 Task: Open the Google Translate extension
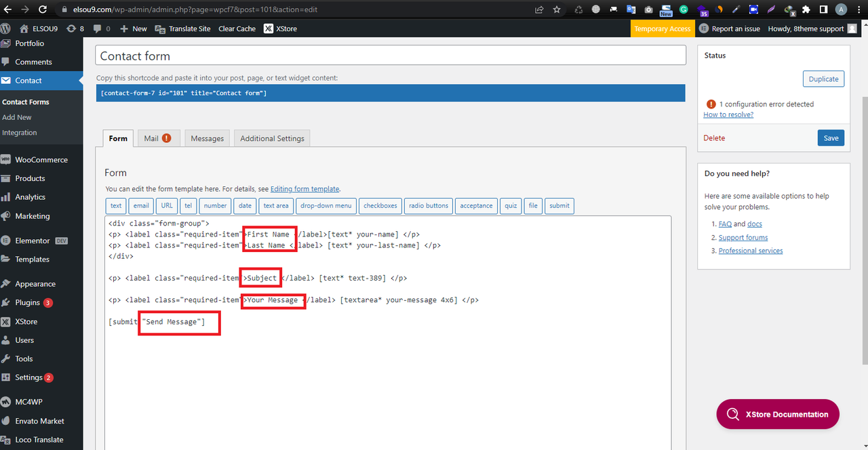631,9
